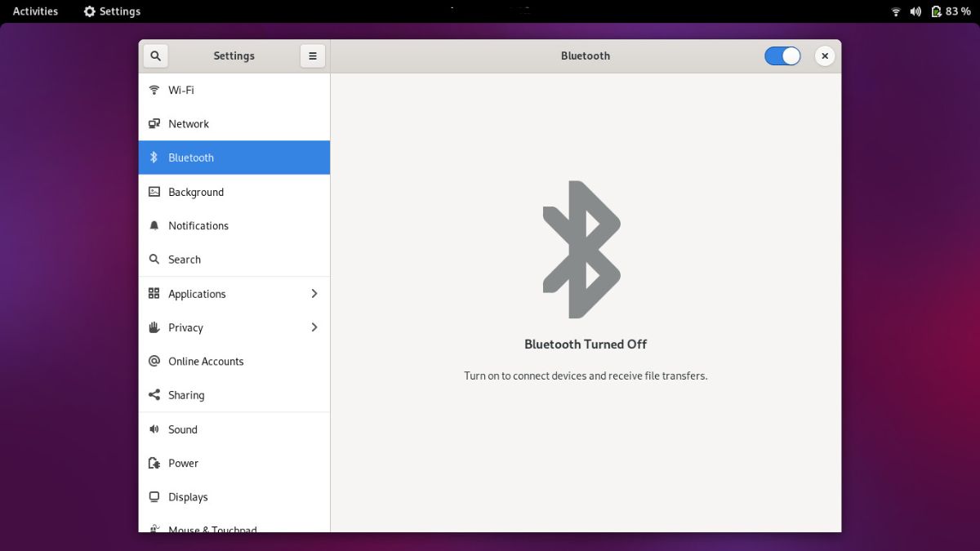
Task: Click the Power battery icon
Action: point(154,463)
